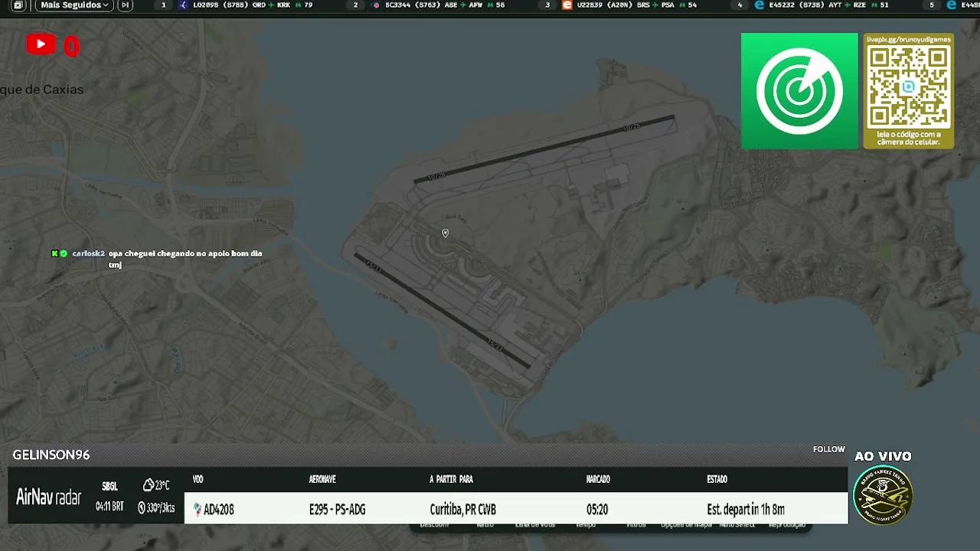Click the cloud weather icon showing 23°C
The image size is (980, 551).
click(149, 485)
